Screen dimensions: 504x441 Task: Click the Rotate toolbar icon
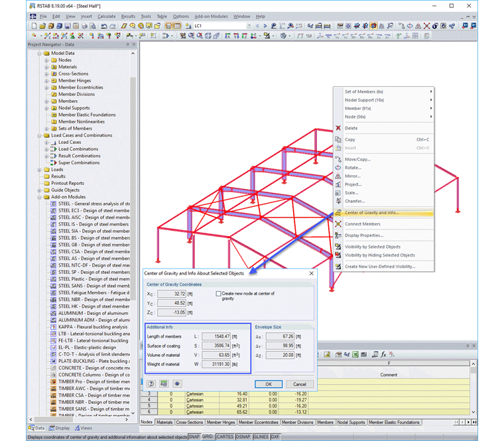point(410,26)
